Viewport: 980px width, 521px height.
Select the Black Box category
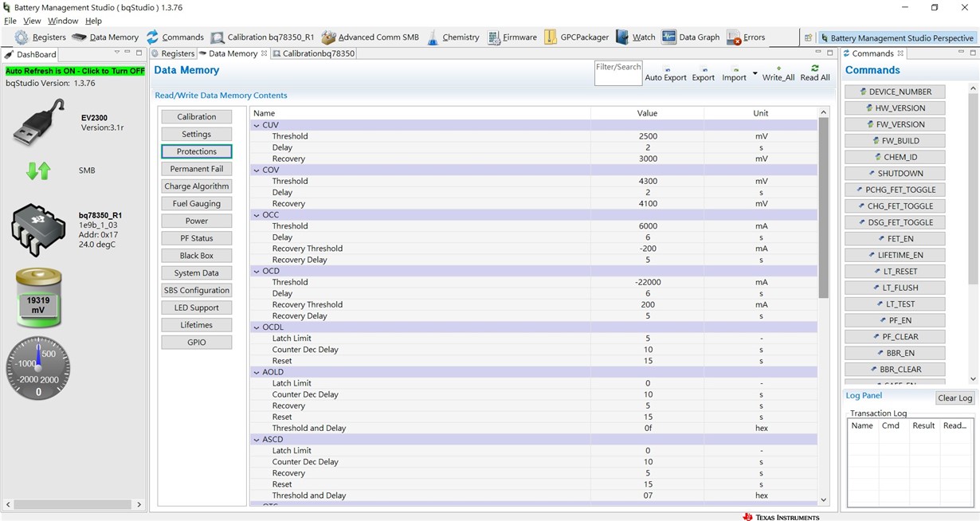coord(197,256)
